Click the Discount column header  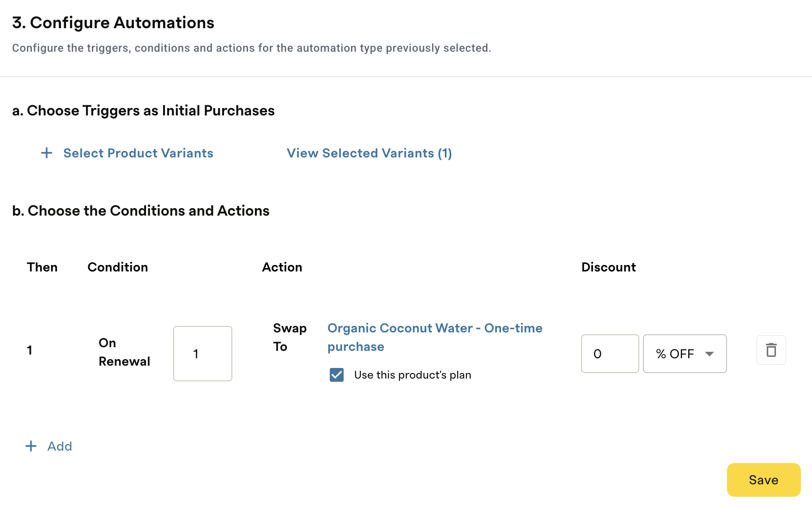(608, 267)
